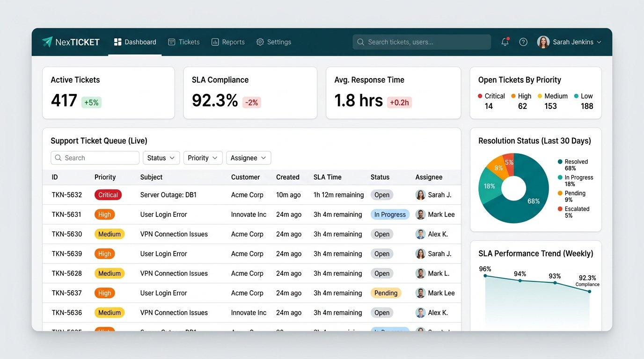Click the Critical badge on TKN-5632
Image resolution: width=644 pixels, height=359 pixels.
(x=108, y=195)
